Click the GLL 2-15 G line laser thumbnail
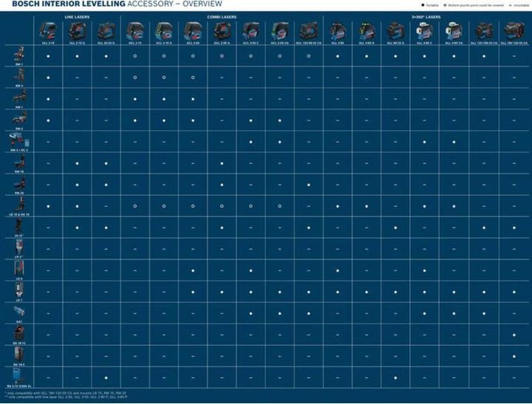The height and width of the screenshot is (404, 532). [77, 31]
